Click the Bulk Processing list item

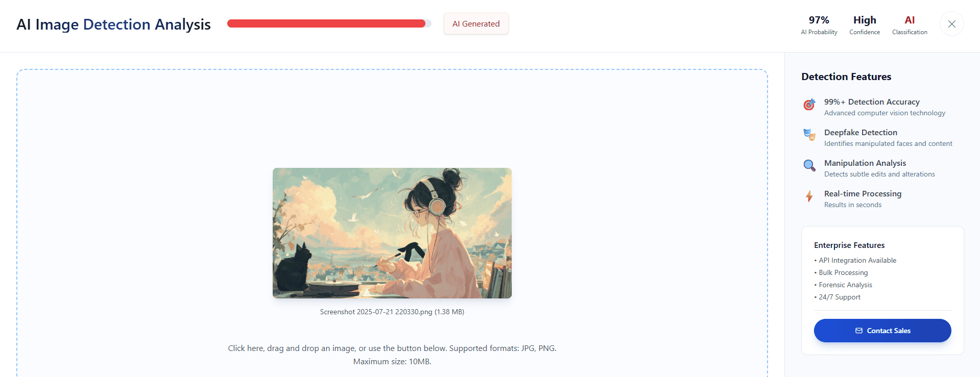coord(841,272)
